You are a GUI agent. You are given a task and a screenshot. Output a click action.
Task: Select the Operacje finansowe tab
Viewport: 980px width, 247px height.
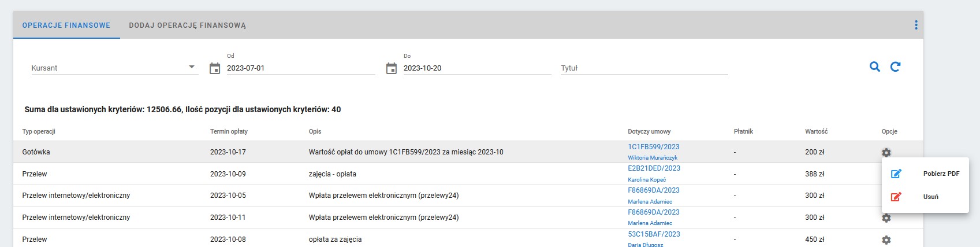[66, 25]
